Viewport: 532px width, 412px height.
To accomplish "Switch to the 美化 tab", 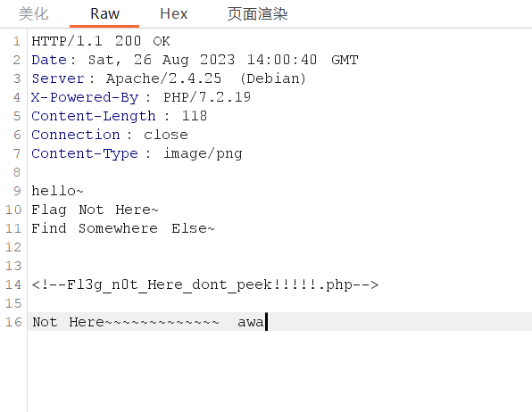I will (x=34, y=14).
